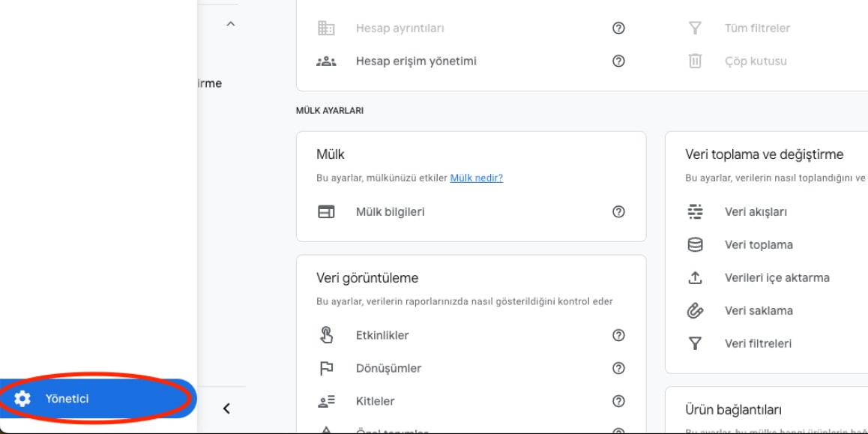Open Hesap erişim yönetimi
868x434 pixels.
pos(416,61)
